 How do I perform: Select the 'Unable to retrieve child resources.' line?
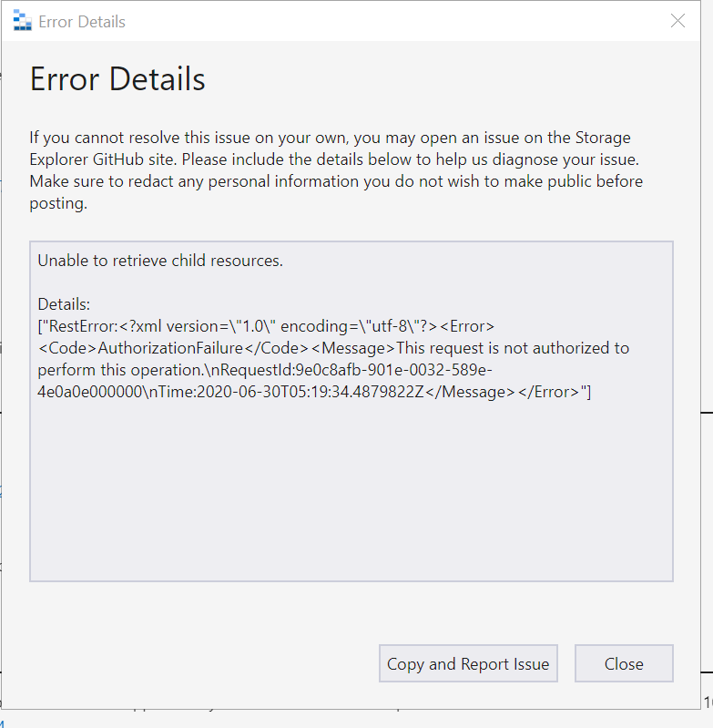pos(160,261)
